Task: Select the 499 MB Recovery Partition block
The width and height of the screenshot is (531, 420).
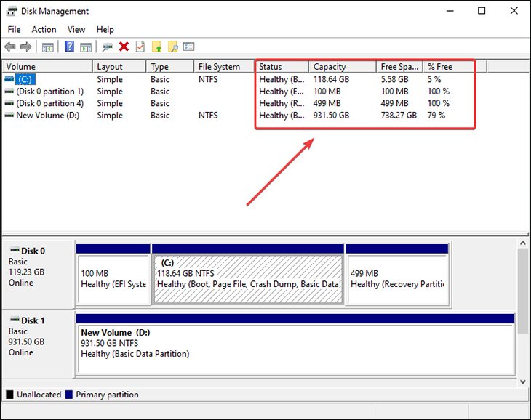Action: pyautogui.click(x=396, y=279)
